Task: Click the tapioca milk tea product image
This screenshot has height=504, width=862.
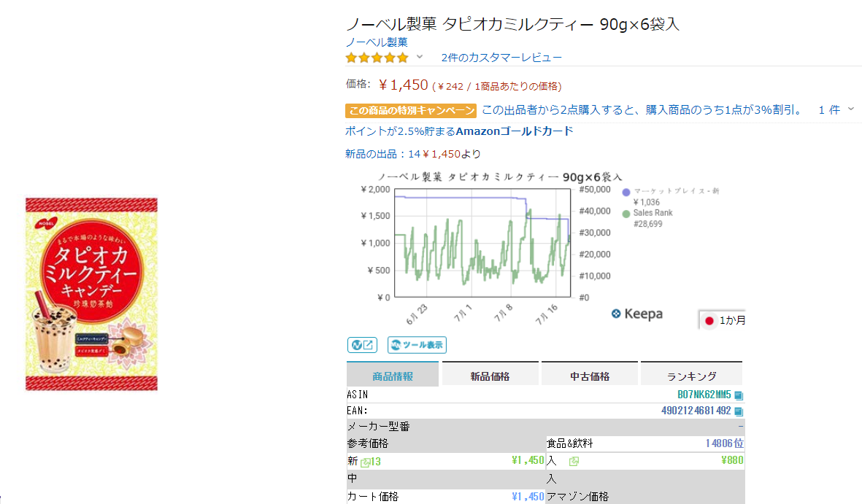Action: click(91, 294)
